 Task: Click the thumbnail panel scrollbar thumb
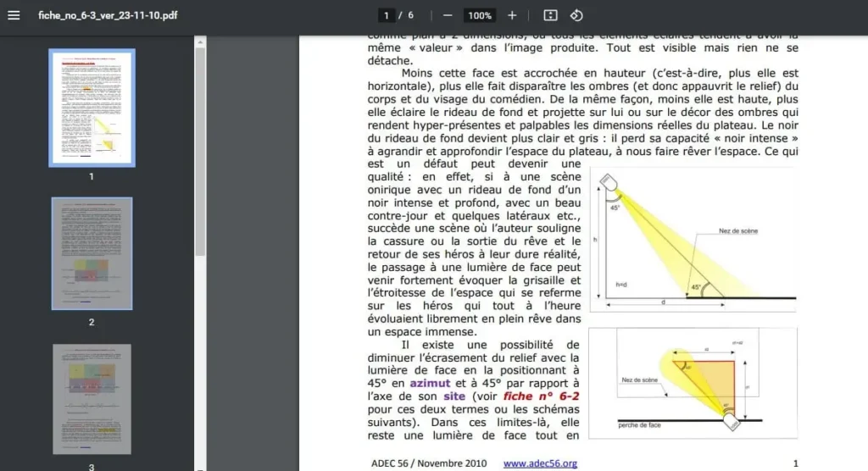click(x=200, y=152)
